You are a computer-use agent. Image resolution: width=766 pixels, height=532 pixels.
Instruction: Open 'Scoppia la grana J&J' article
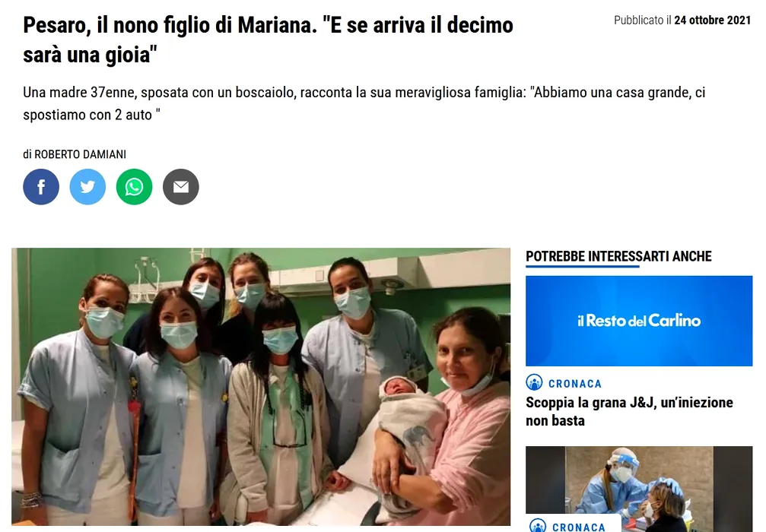click(x=629, y=411)
